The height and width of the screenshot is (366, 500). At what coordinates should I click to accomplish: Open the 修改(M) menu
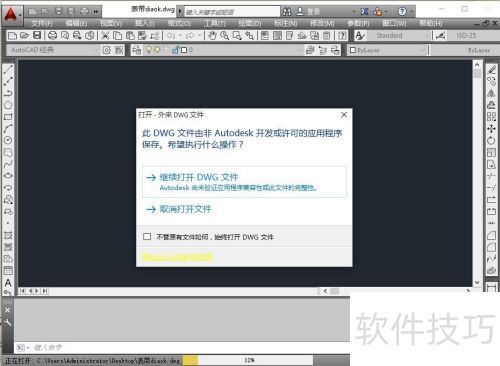[322, 23]
